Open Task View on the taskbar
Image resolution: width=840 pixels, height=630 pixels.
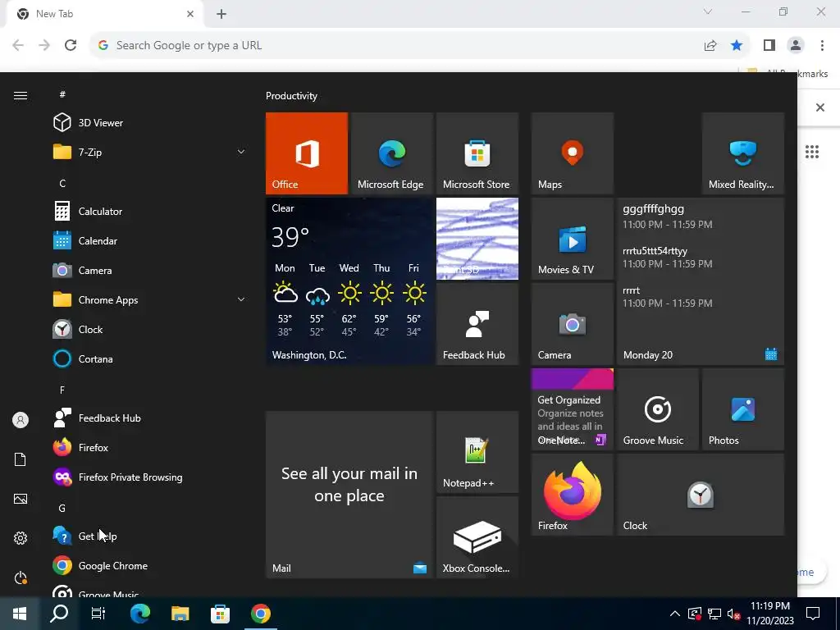pyautogui.click(x=98, y=614)
